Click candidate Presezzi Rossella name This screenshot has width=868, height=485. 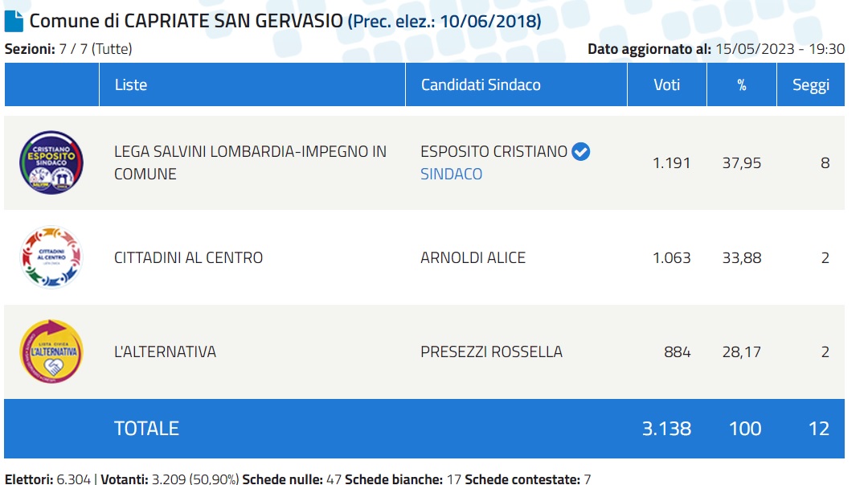coord(491,351)
